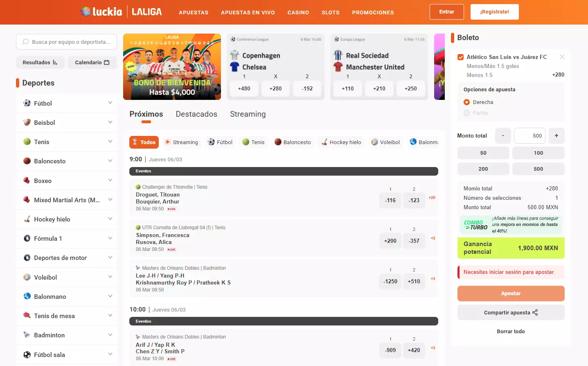
Task: Filter upcoming events by Voleibol chip
Action: (x=385, y=142)
